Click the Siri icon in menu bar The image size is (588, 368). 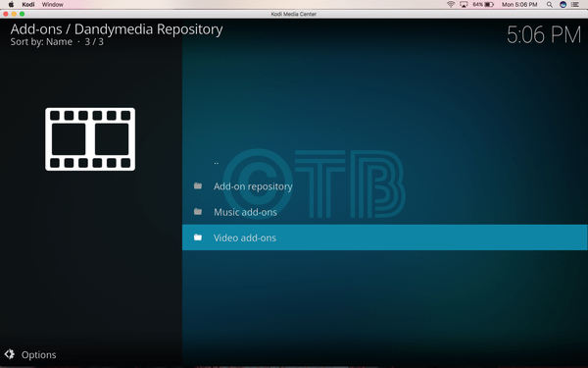(x=563, y=5)
